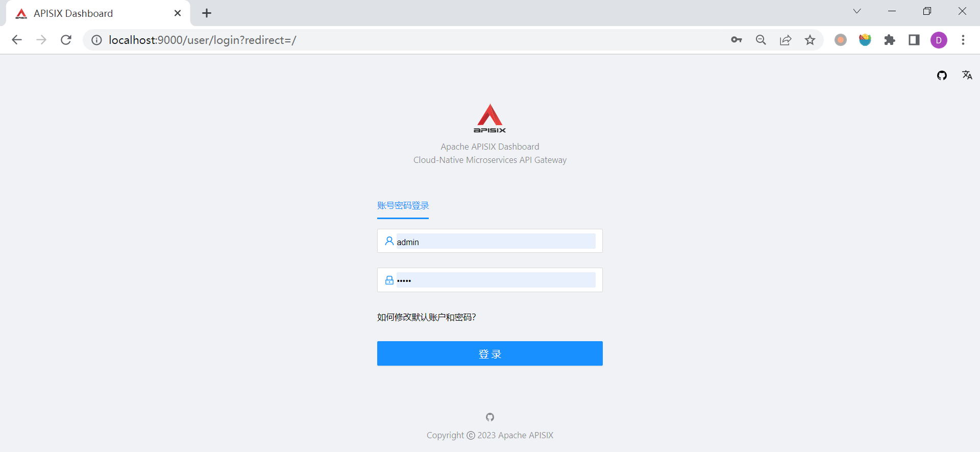Viewport: 980px width, 452px height.
Task: Click Cloud-Native Microservices API Gateway text
Action: point(490,160)
